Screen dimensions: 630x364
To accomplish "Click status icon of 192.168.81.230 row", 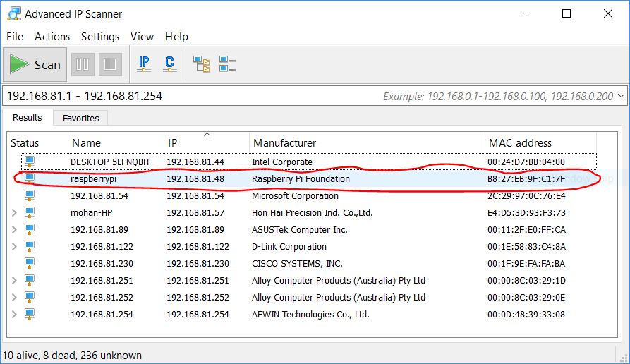I will coord(30,263).
